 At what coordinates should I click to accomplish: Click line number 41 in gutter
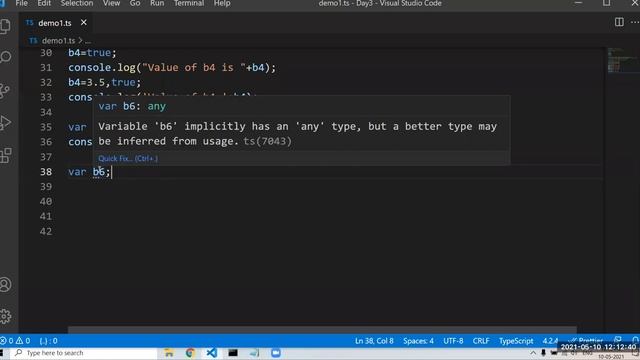[46, 216]
